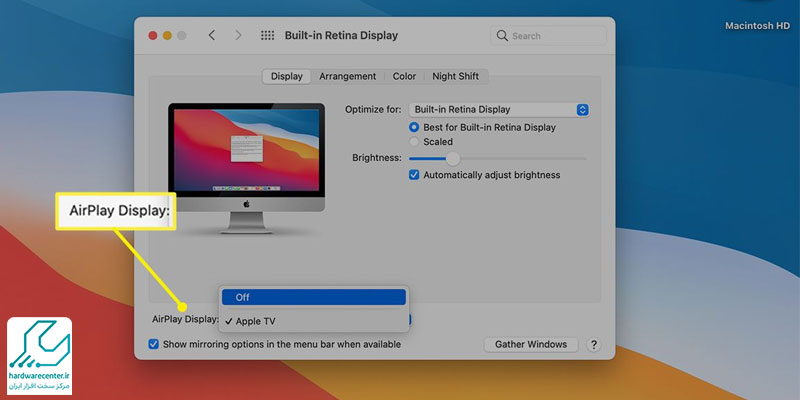
Task: Click the search magnifier icon
Action: tap(502, 36)
